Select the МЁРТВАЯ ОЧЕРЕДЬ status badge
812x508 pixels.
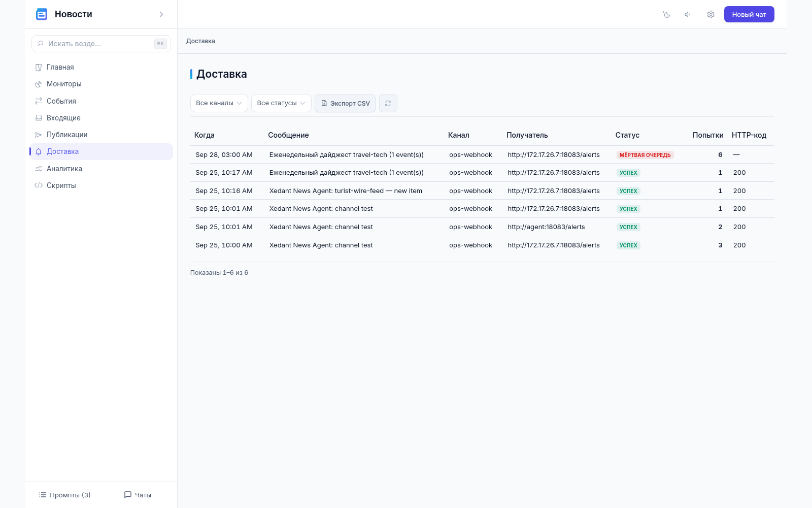tap(645, 155)
